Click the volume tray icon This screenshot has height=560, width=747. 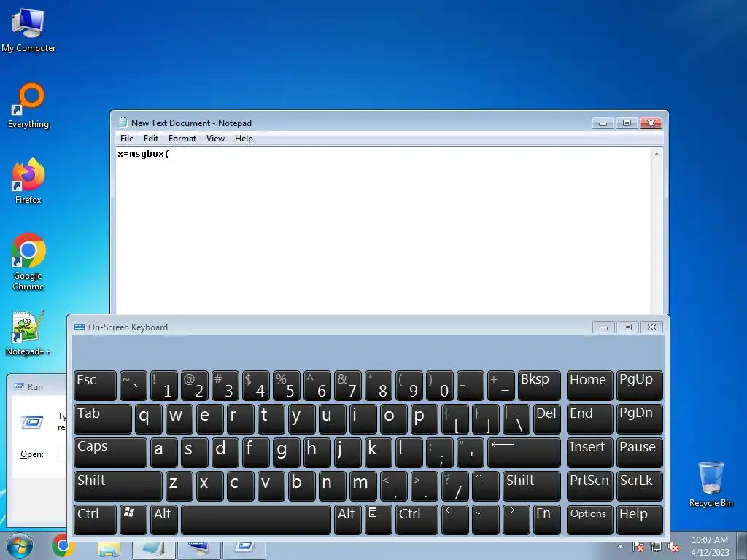673,547
